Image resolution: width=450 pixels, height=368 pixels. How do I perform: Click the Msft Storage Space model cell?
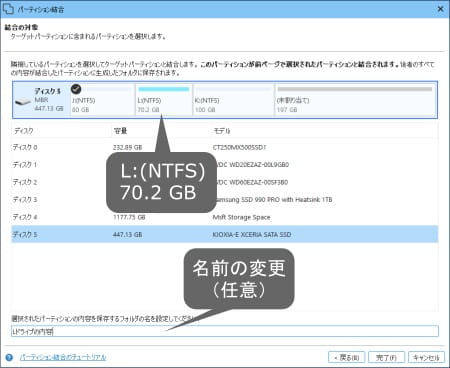pos(241,217)
